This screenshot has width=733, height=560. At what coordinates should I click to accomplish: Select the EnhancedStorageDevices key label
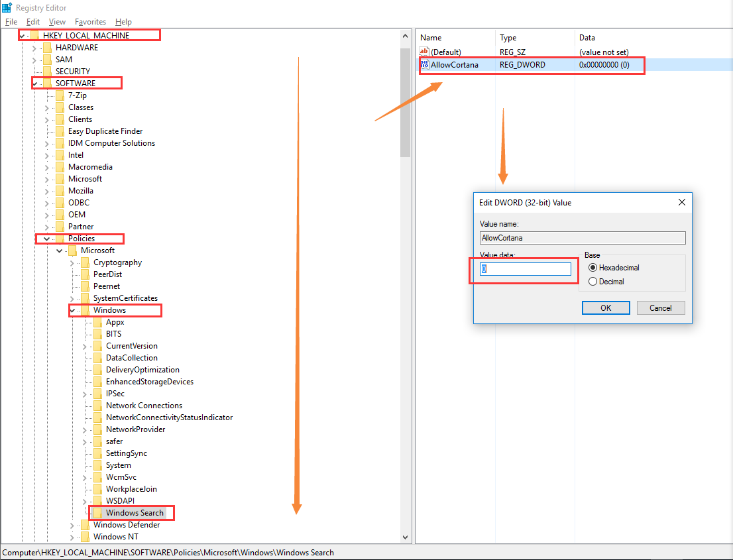150,382
